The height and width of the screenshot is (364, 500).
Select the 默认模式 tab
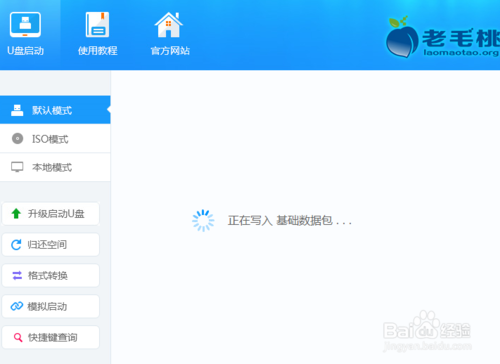coord(55,110)
